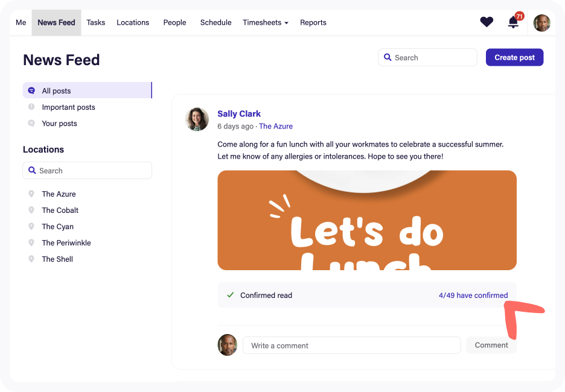565x392 pixels.
Task: Click the Write a comment field
Action: click(352, 345)
